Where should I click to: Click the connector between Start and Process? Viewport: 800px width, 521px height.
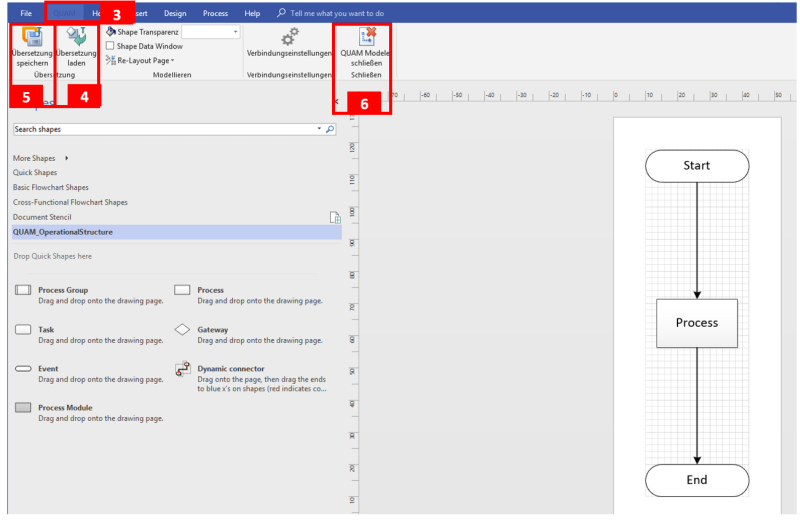(x=697, y=240)
